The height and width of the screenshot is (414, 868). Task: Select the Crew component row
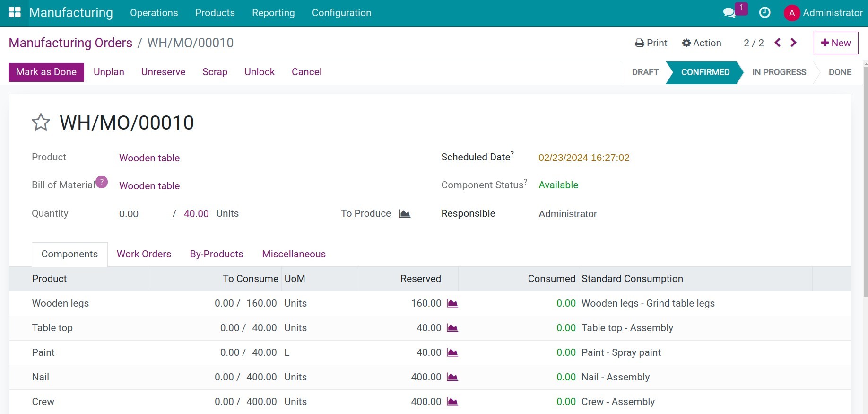(430, 402)
